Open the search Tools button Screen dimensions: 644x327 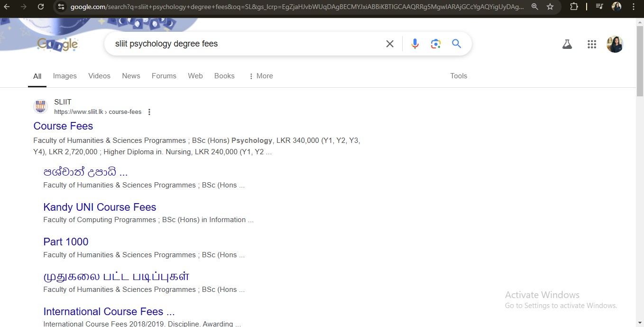[459, 76]
